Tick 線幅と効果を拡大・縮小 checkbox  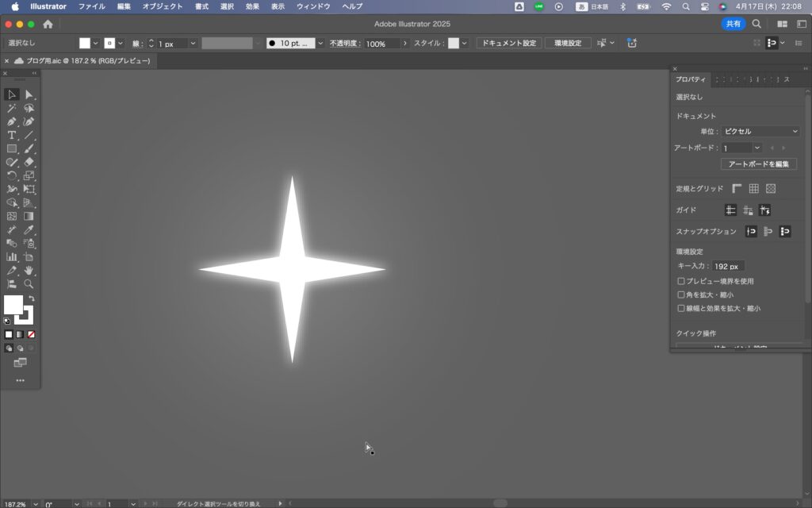(681, 308)
